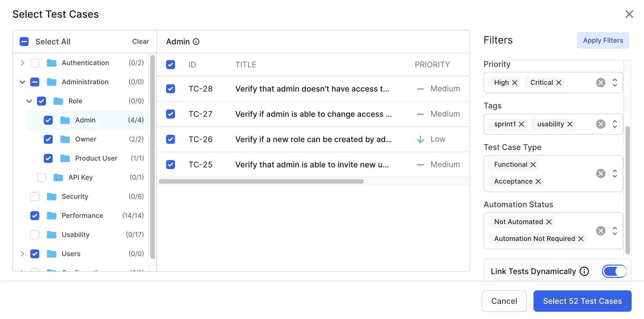Click the Admin folder info icon

(196, 42)
